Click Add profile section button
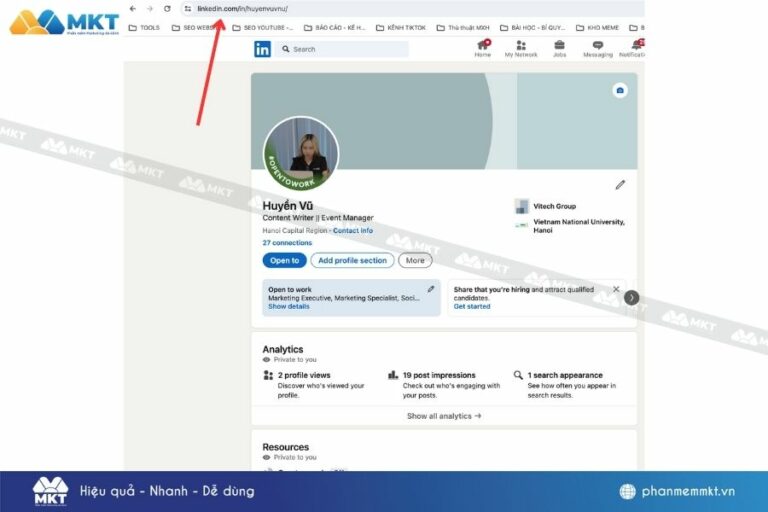The width and height of the screenshot is (768, 512). coord(352,261)
